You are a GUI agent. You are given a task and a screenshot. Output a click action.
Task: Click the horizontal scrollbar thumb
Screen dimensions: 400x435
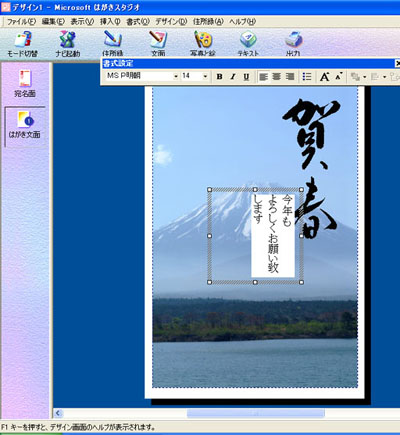point(256,413)
